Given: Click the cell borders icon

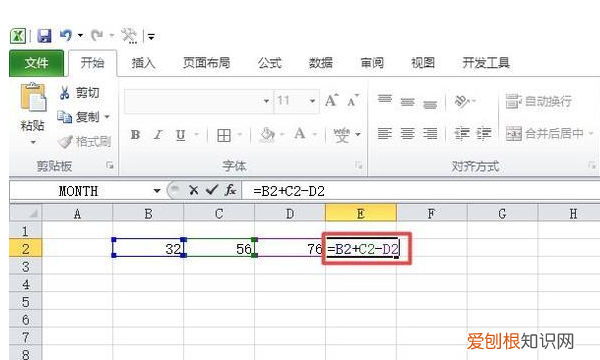Looking at the screenshot, I should coord(224,135).
